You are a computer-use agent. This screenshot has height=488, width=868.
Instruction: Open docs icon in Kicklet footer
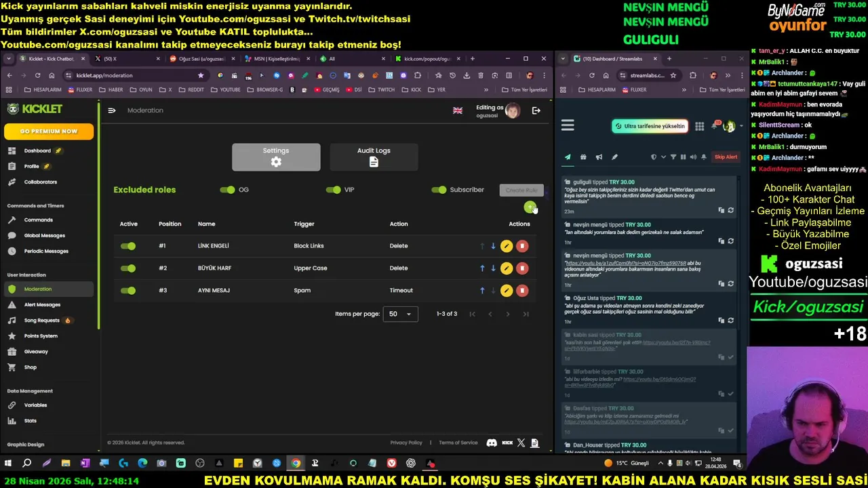[534, 443]
